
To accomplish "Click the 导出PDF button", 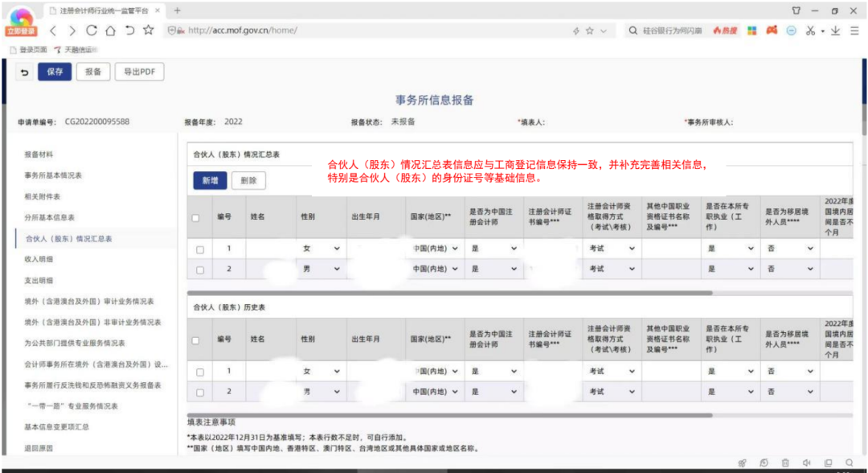I will coord(139,72).
